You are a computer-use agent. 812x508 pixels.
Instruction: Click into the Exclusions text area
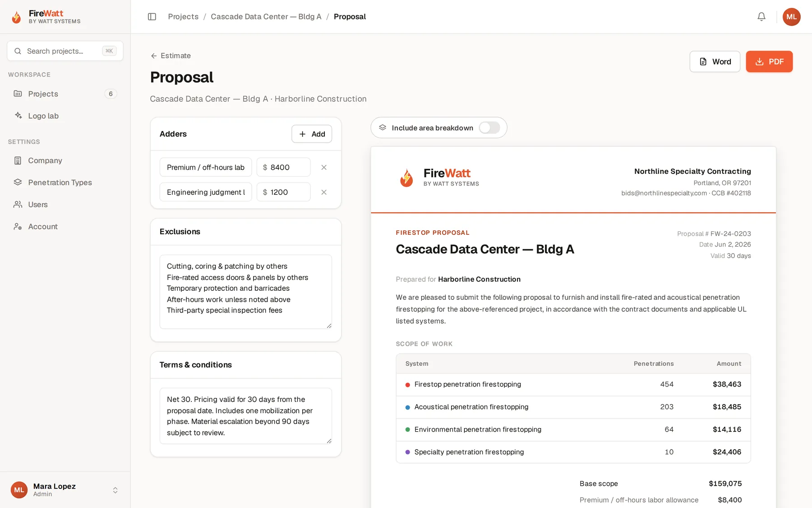click(x=246, y=292)
